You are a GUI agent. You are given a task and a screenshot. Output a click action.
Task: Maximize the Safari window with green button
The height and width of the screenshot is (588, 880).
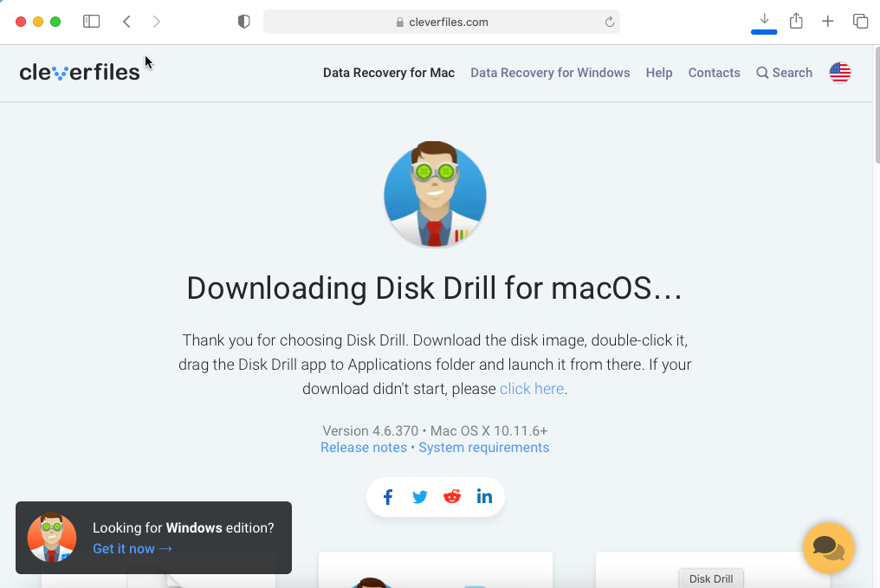[55, 22]
